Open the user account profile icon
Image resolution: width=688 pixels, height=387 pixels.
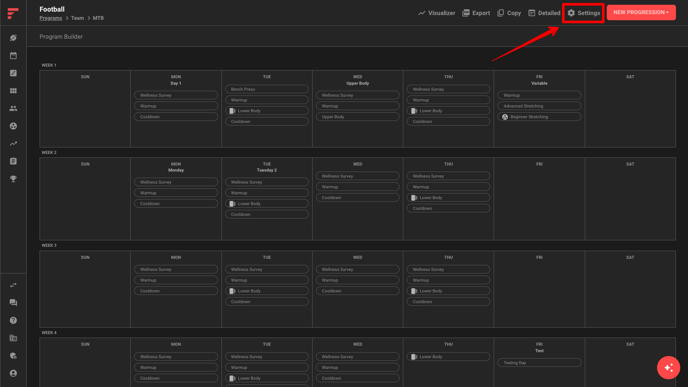(x=13, y=373)
